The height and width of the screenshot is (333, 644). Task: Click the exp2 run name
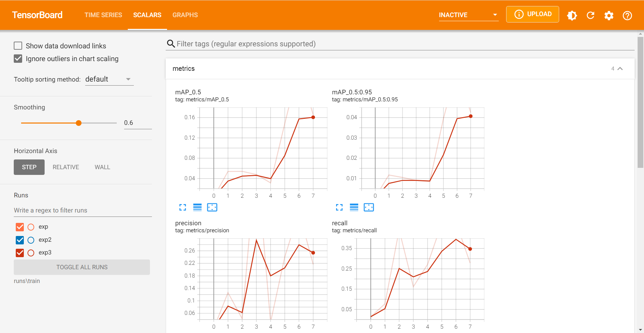[x=45, y=240]
